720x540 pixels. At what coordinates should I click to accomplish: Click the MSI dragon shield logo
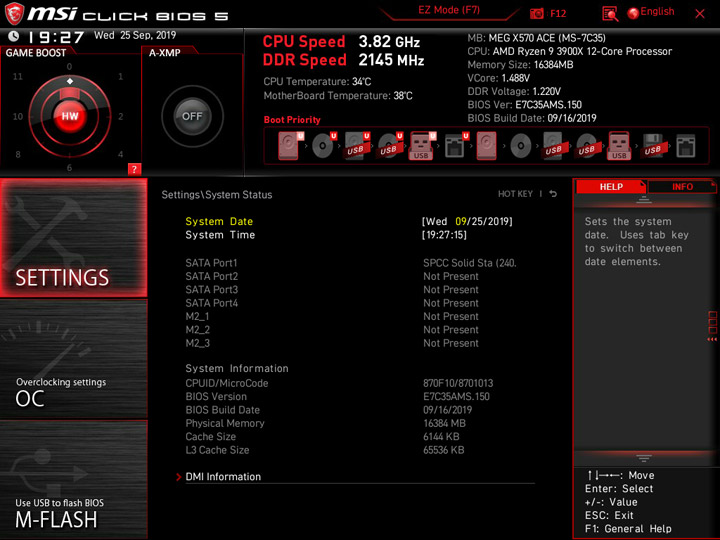[14, 14]
